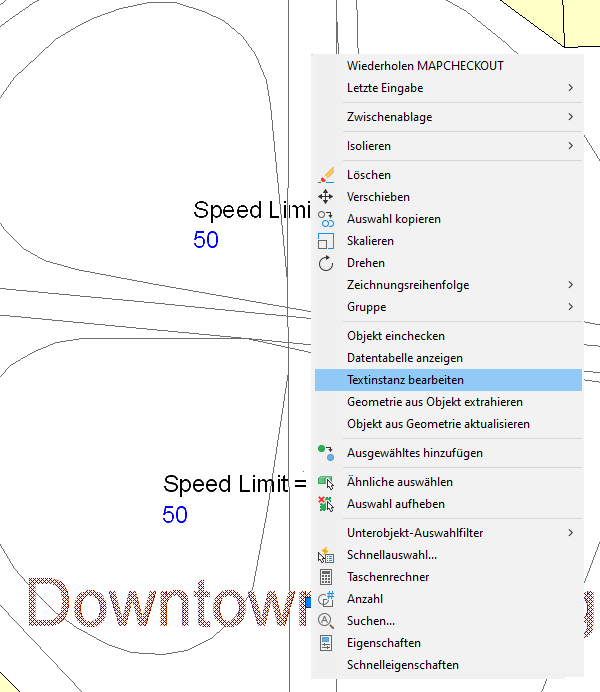The width and height of the screenshot is (600, 692).
Task: Select Datentabelle anzeigen
Action: pyautogui.click(x=448, y=358)
